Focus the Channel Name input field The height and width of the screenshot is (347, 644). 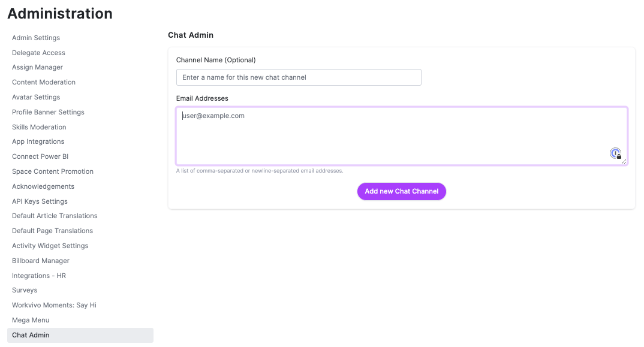click(x=299, y=77)
